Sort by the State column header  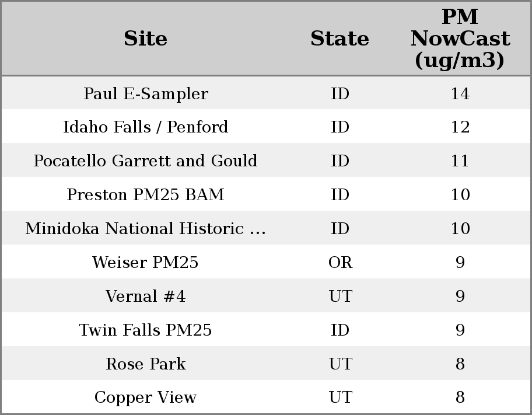[339, 39]
